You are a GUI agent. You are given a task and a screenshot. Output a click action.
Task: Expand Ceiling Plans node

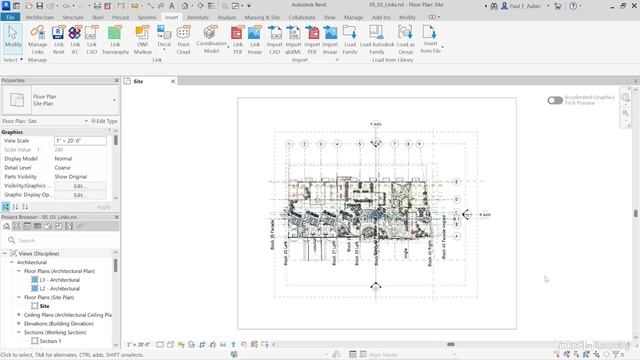[19, 315]
